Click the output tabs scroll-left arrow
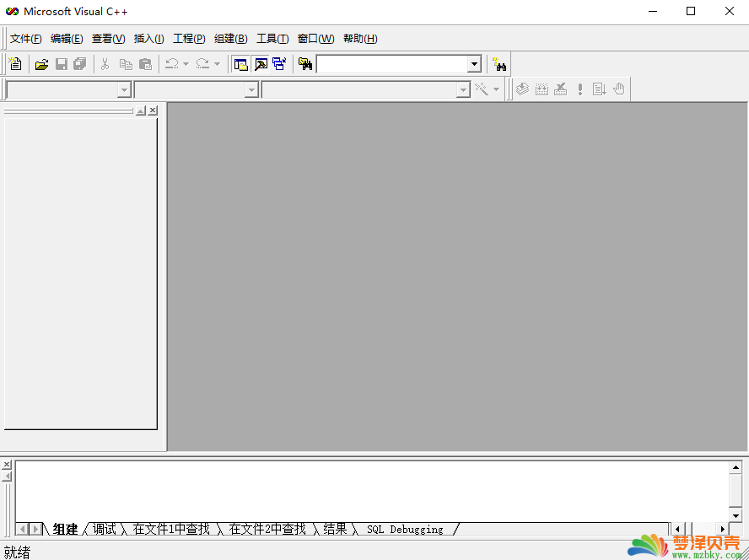This screenshot has height=560, width=749. (x=22, y=529)
